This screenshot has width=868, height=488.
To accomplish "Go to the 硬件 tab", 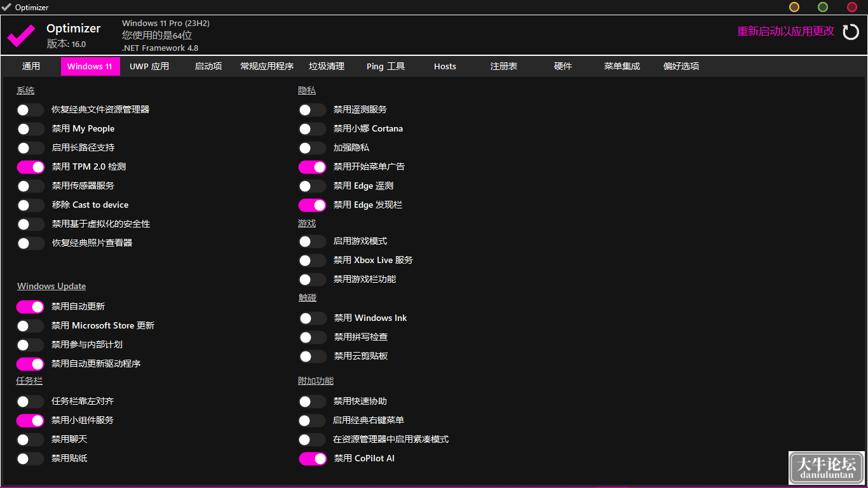I will [x=563, y=66].
